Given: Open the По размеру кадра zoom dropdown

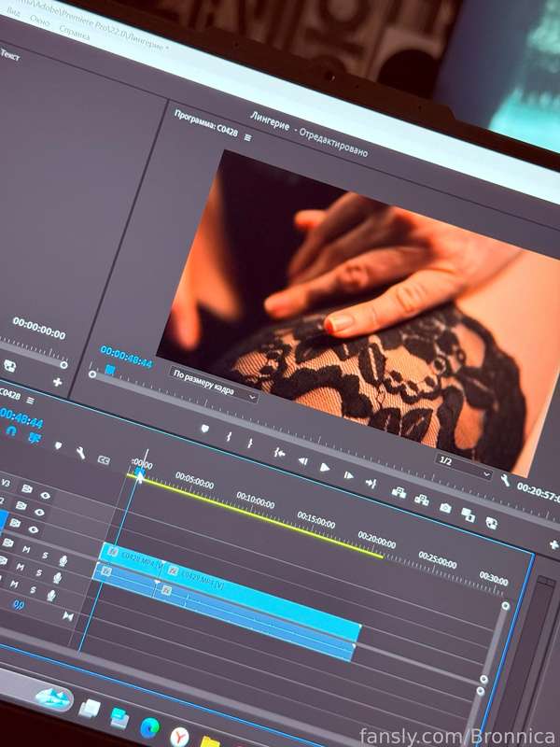Looking at the screenshot, I should 214,385.
